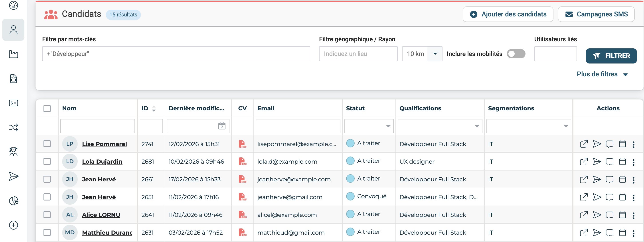
Task: Click the FILTRER button
Action: 611,56
